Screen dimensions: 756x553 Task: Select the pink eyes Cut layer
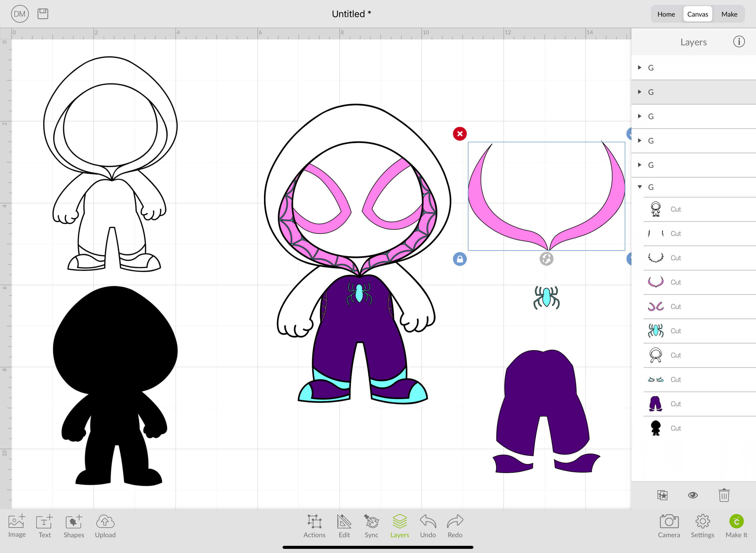699,307
